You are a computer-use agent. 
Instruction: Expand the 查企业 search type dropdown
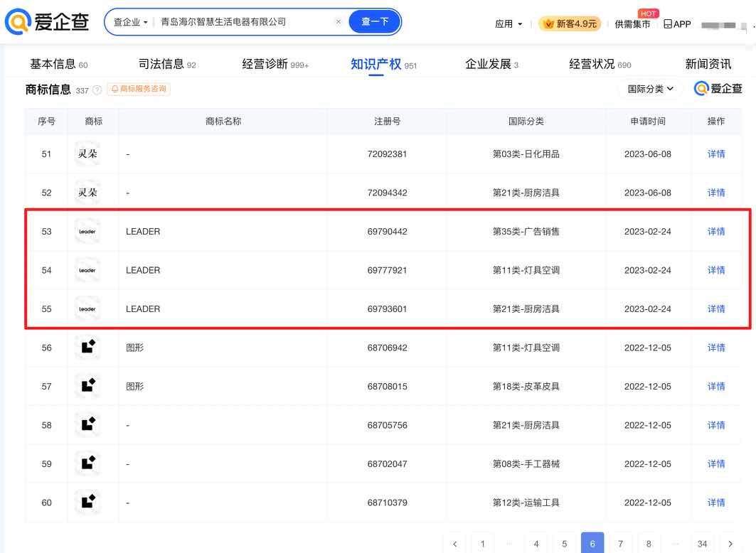131,22
